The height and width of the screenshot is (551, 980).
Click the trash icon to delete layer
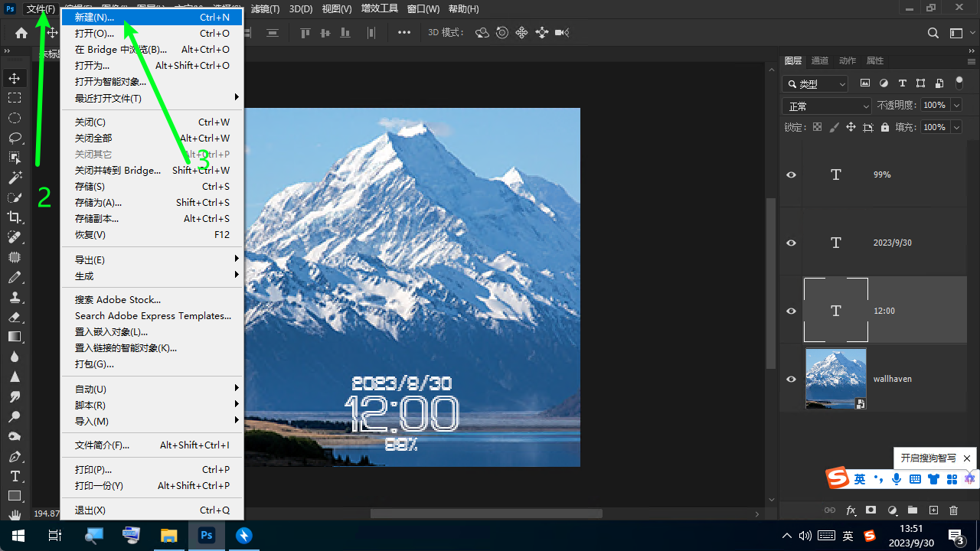953,510
